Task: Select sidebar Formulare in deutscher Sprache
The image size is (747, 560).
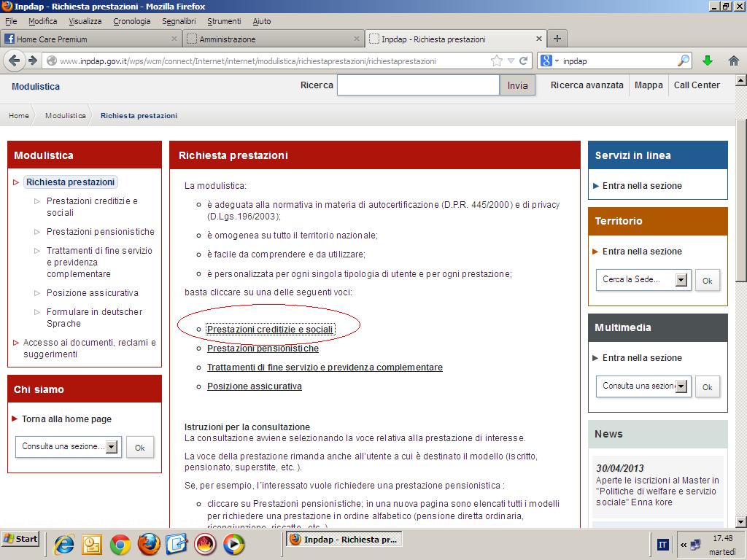Action: [94, 318]
